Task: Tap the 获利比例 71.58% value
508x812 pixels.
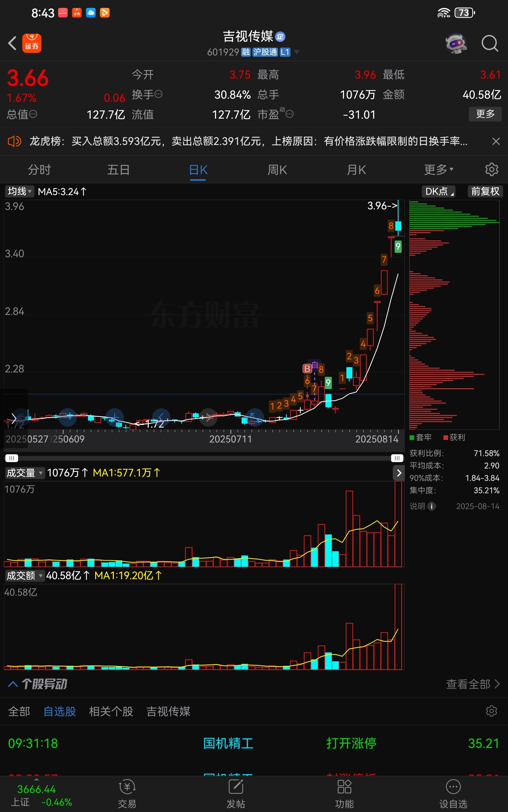Action: pos(486,453)
